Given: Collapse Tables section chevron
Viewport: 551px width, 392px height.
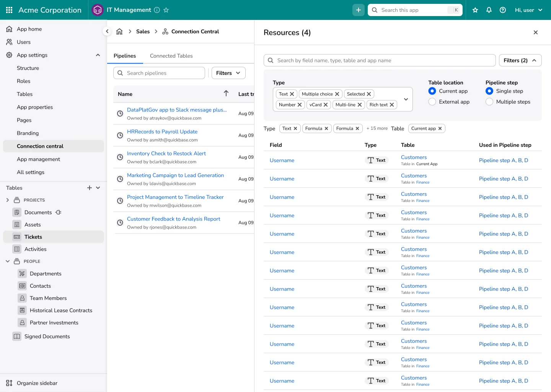Looking at the screenshot, I should click(98, 188).
